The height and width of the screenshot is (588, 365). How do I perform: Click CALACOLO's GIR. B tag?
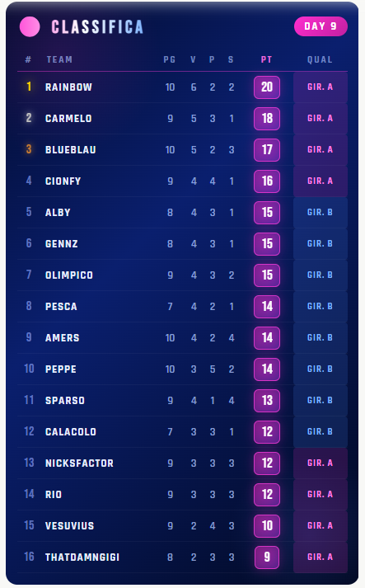tap(320, 431)
